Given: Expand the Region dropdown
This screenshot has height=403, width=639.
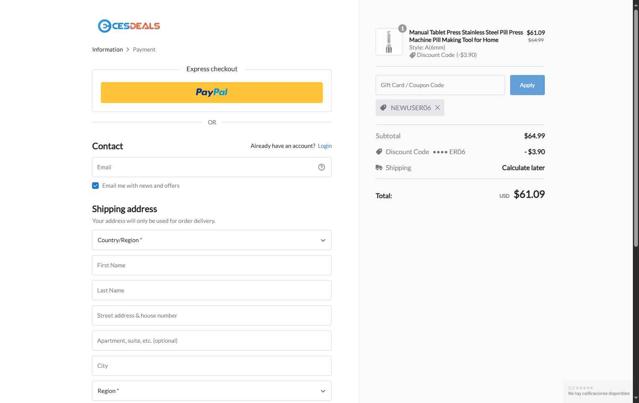Looking at the screenshot, I should [x=212, y=391].
